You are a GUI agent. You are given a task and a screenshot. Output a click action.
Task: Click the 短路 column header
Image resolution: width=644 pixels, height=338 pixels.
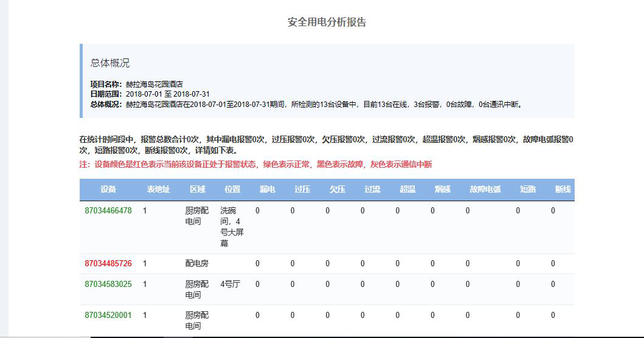pos(528,190)
